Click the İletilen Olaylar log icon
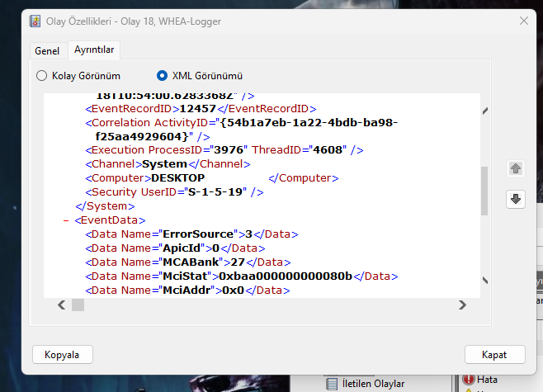543x392 pixels. (x=332, y=384)
